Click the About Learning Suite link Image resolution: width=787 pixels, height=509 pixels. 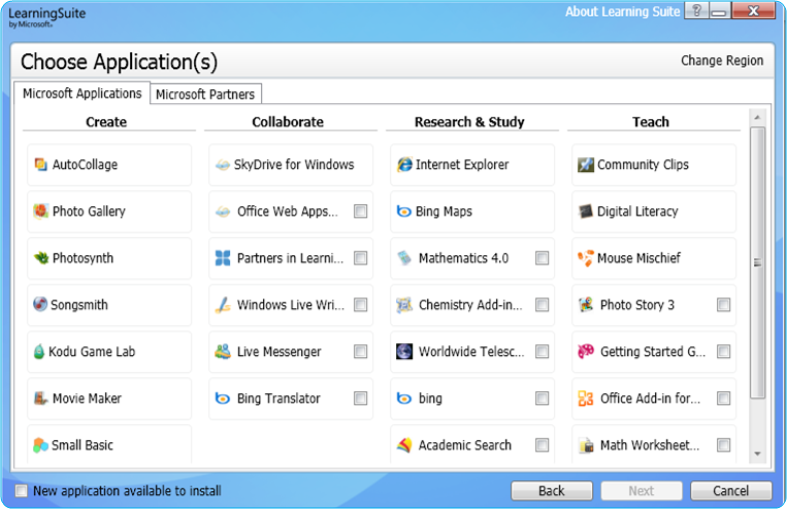click(622, 12)
